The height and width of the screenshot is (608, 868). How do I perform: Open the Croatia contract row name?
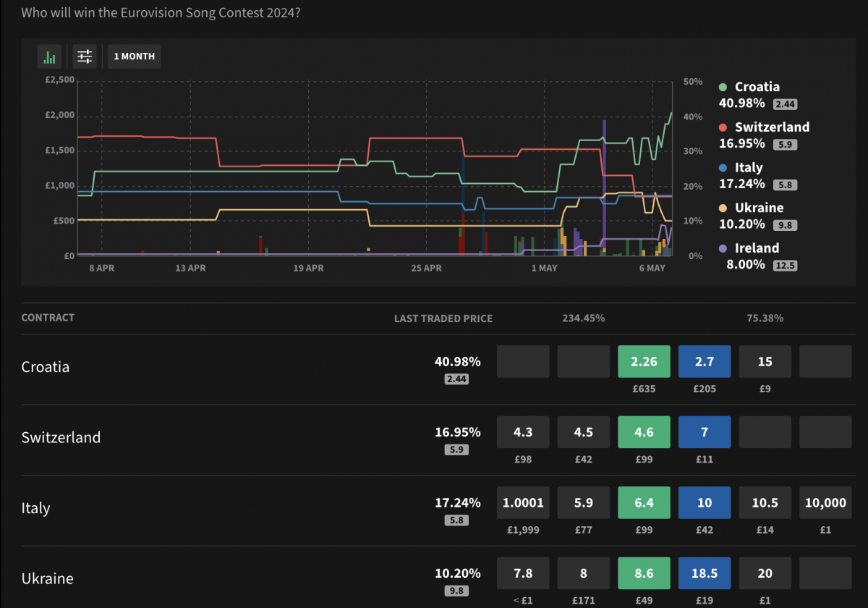(46, 367)
